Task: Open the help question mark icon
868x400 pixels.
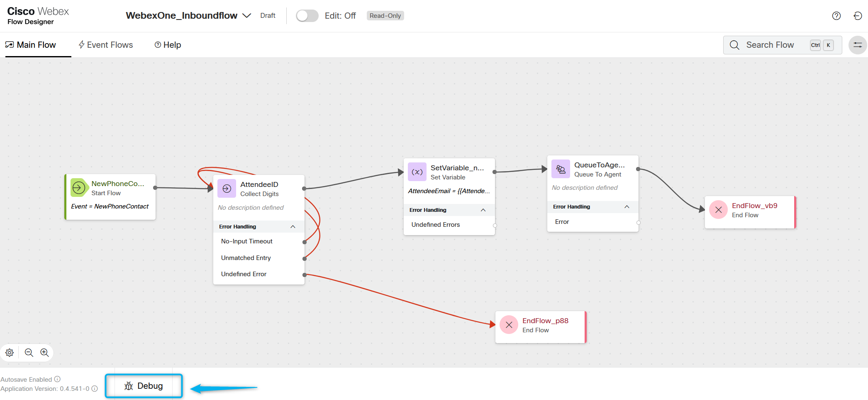Action: pyautogui.click(x=836, y=16)
